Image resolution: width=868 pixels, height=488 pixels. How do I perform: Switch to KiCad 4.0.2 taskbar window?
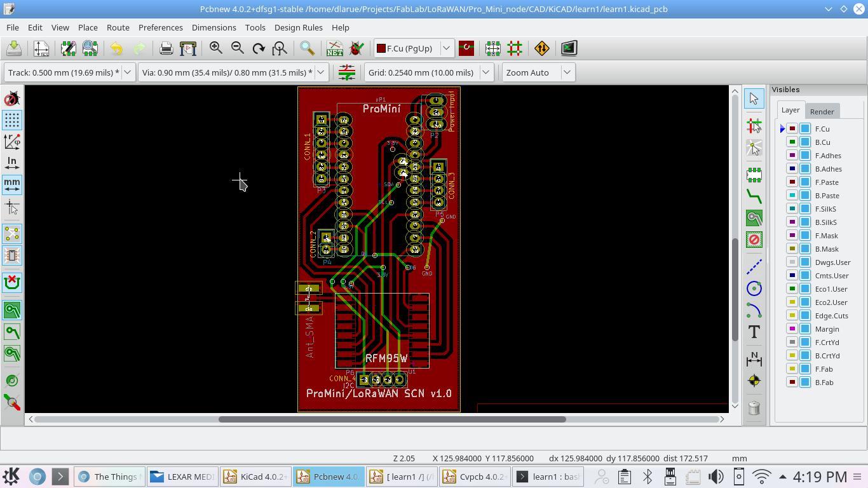coord(256,477)
